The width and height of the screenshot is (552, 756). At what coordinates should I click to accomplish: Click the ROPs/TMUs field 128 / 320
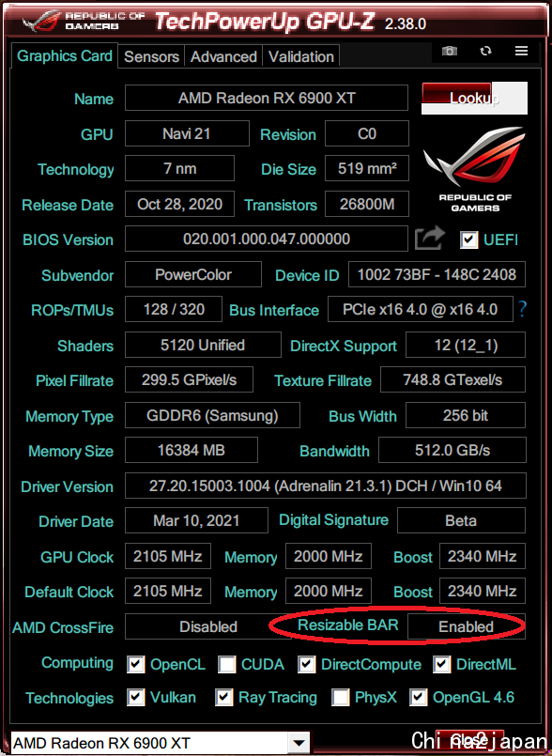click(174, 309)
